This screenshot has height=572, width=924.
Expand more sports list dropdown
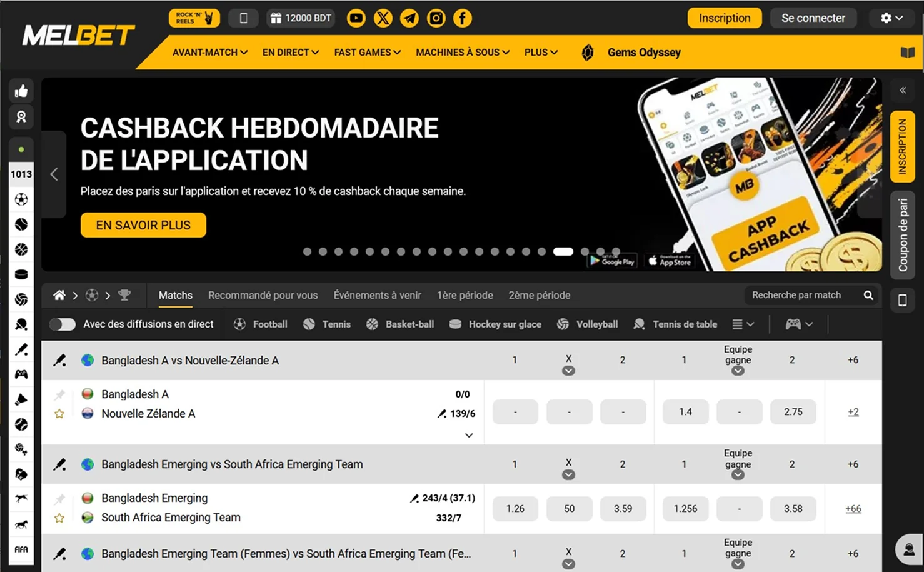point(743,324)
